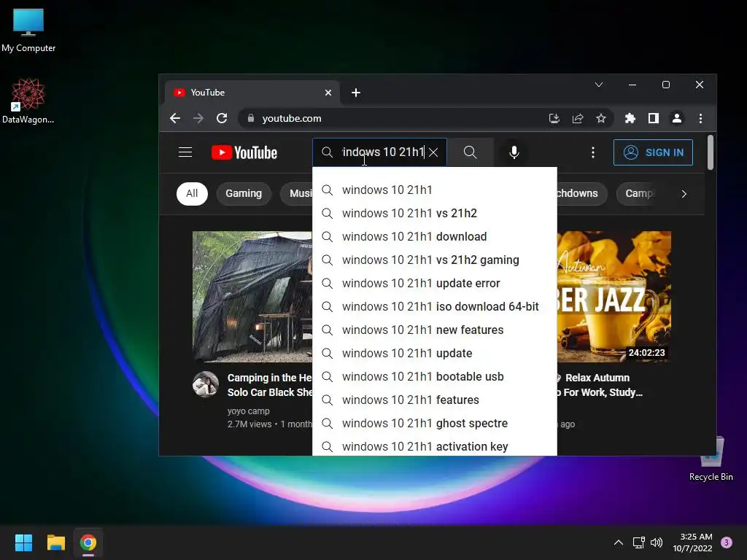Select the All filter chip

click(x=192, y=194)
